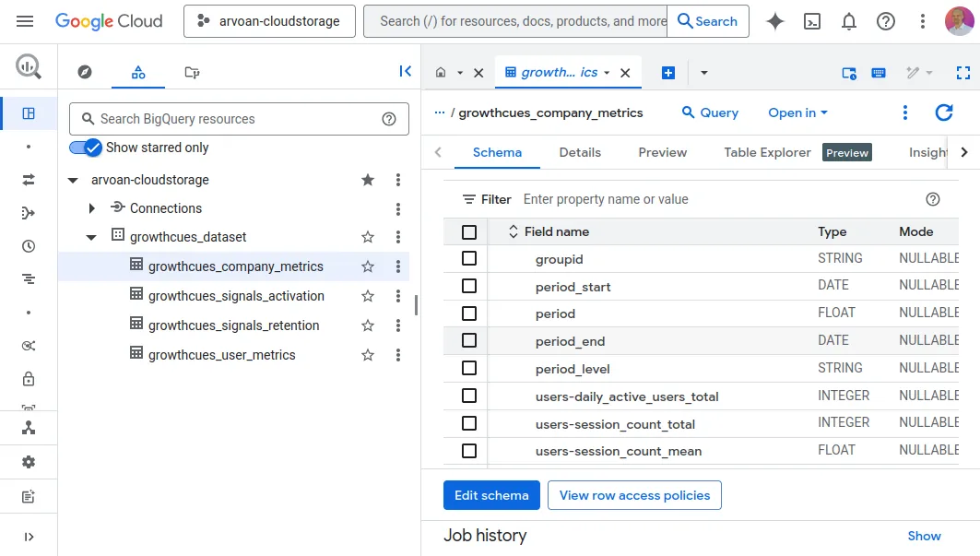Open the Open in dropdown
980x556 pixels.
(797, 112)
